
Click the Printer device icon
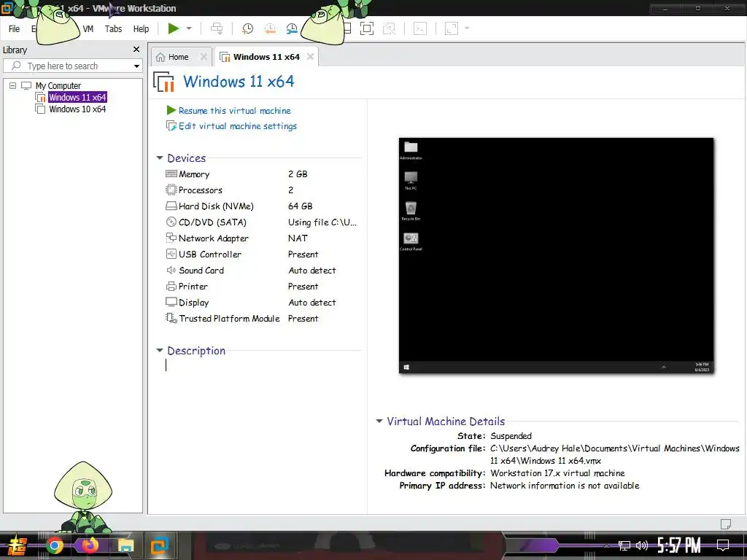171,286
